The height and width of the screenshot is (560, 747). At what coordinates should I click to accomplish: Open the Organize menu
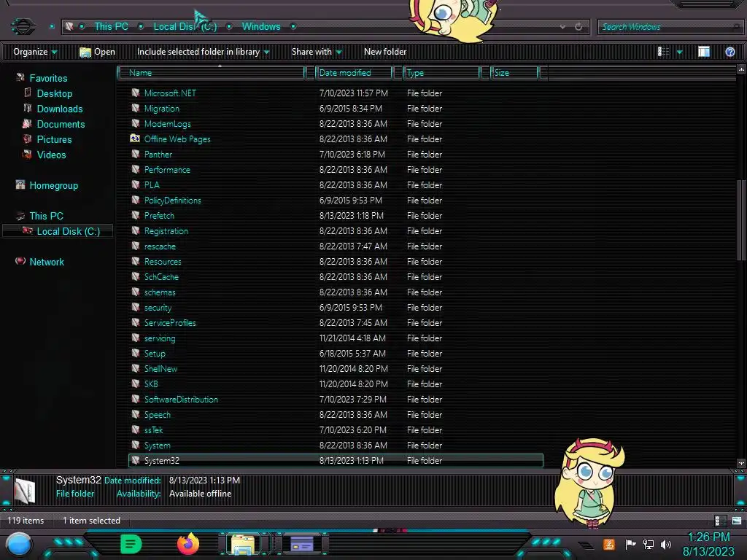pos(35,52)
